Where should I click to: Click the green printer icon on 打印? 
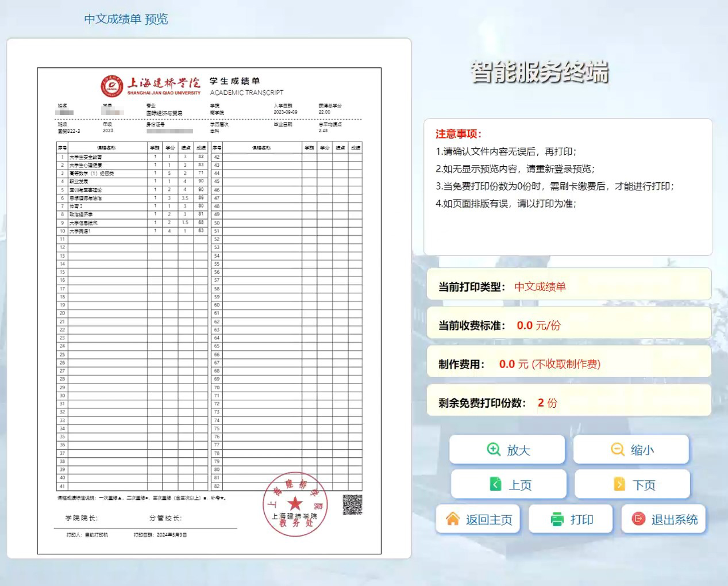point(557,519)
